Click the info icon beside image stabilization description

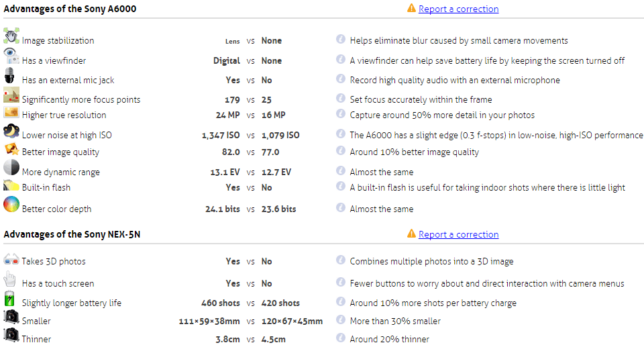341,40
